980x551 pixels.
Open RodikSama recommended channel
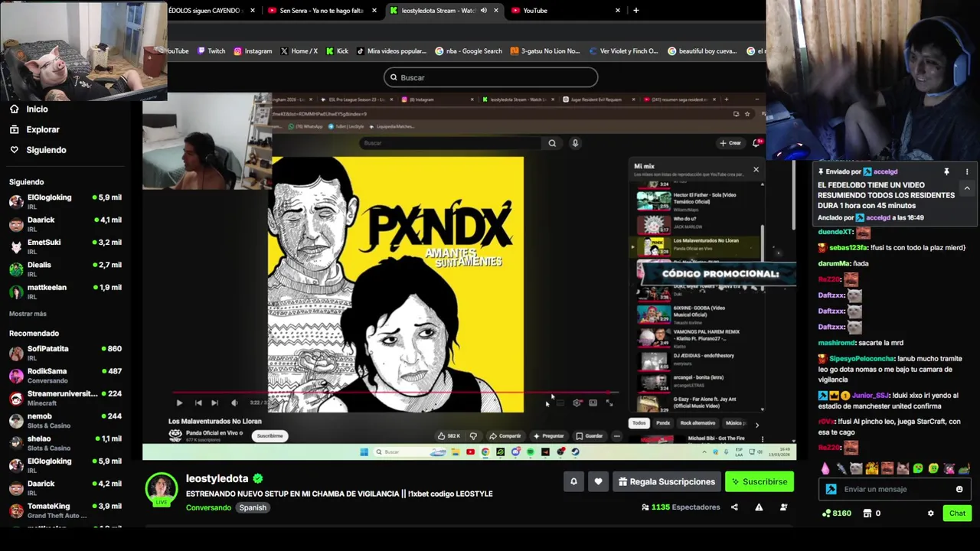point(66,375)
